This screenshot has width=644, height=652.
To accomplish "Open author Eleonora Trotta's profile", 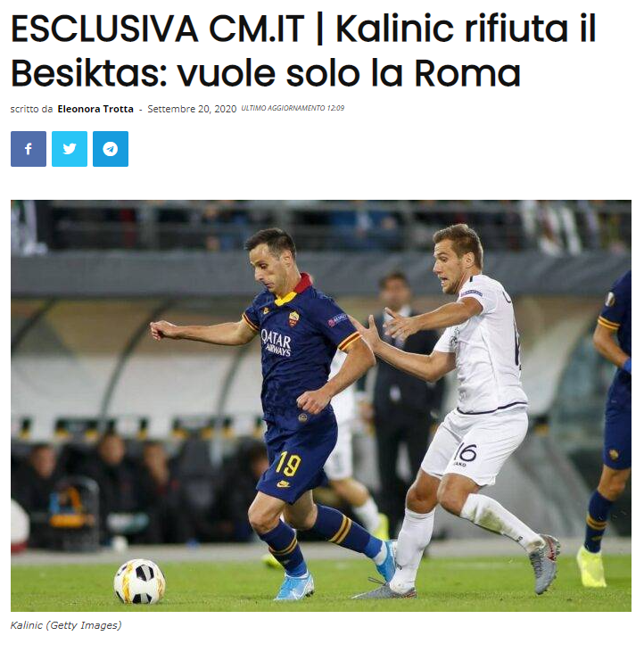I will tap(95, 109).
